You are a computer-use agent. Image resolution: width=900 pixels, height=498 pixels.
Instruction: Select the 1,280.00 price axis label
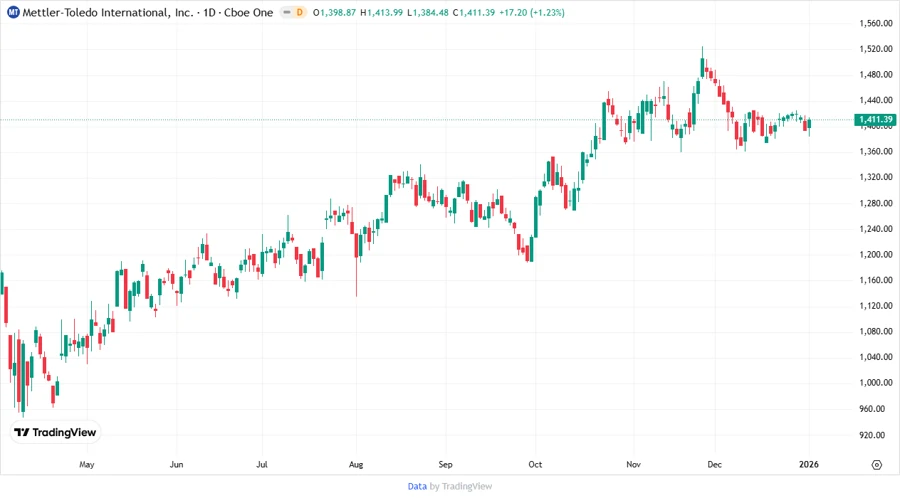coord(876,203)
